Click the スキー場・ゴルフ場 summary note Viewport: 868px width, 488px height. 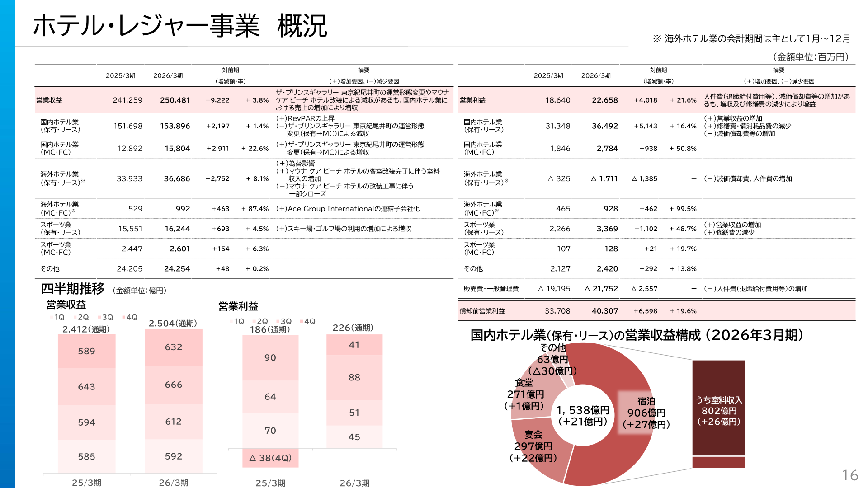(344, 229)
